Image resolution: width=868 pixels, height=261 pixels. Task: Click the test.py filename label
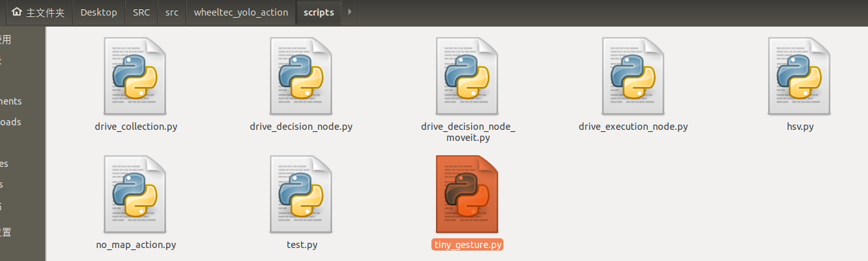302,245
